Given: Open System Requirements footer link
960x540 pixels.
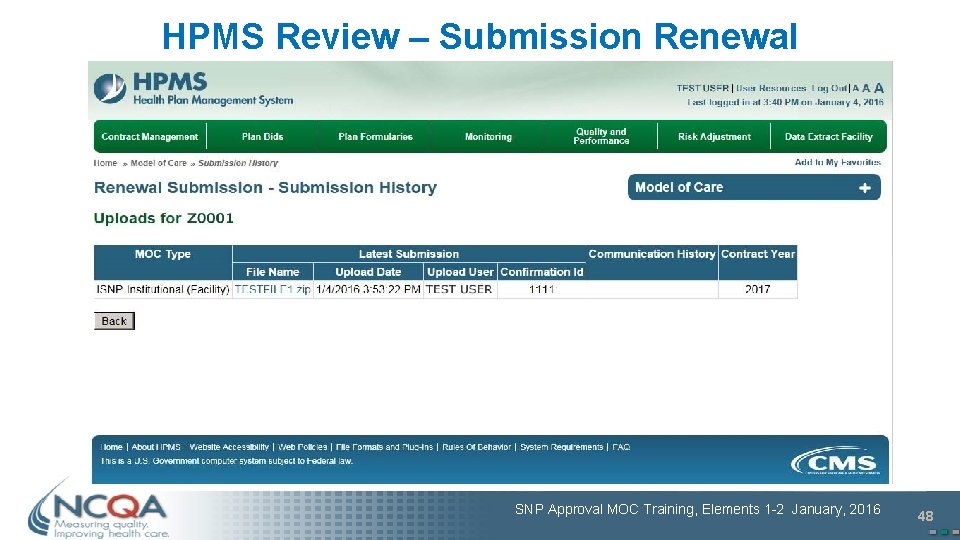Looking at the screenshot, I should pos(561,447).
